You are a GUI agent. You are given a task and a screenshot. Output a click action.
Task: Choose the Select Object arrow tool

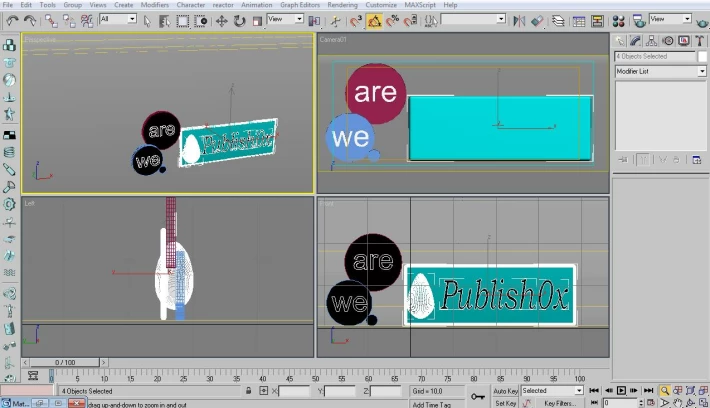pos(147,21)
